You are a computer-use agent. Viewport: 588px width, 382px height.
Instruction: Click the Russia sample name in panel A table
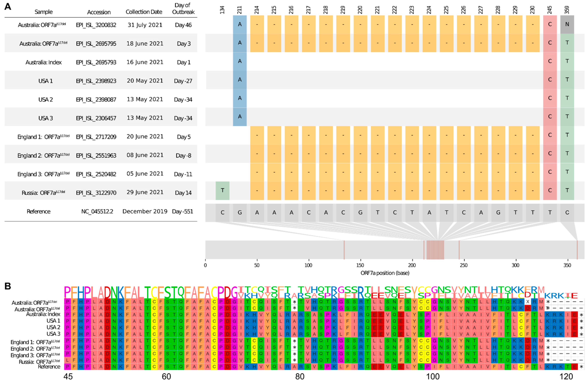coord(43,193)
